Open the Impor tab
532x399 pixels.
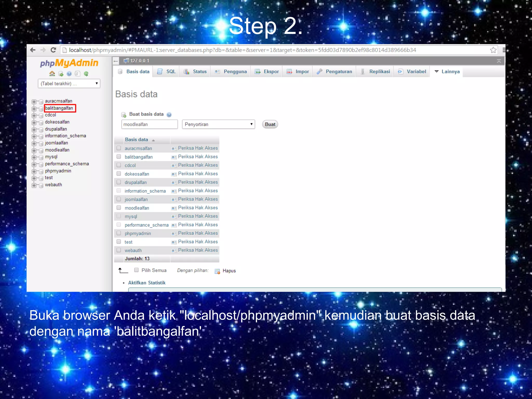(x=298, y=71)
